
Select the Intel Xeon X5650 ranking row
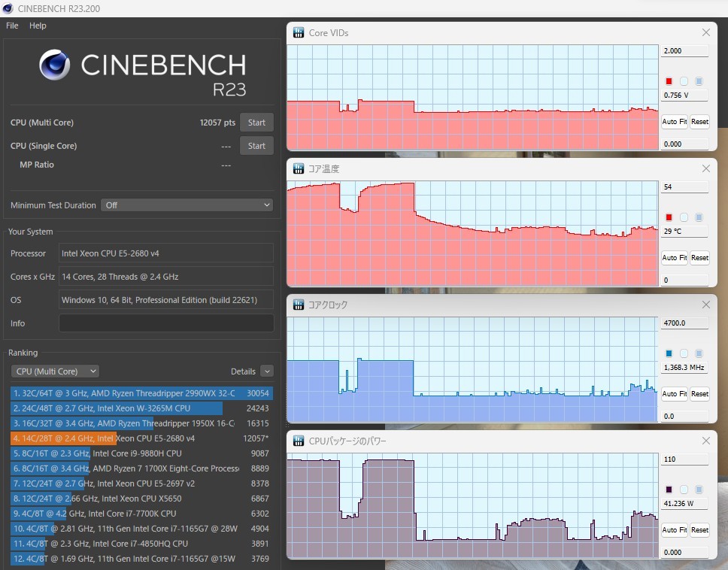pos(141,499)
